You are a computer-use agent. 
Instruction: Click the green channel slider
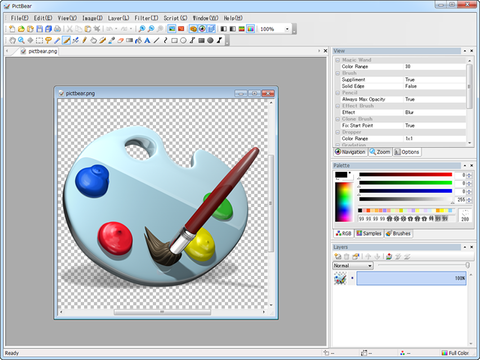click(405, 183)
